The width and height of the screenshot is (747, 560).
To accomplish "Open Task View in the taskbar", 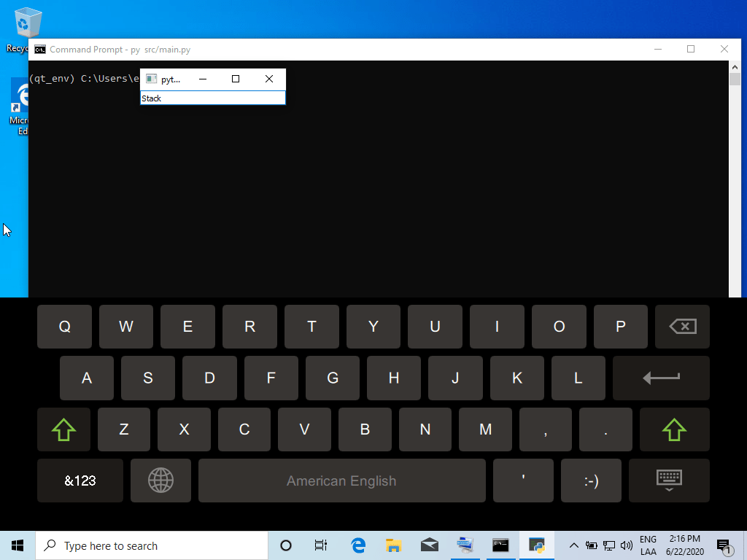I will pos(320,545).
